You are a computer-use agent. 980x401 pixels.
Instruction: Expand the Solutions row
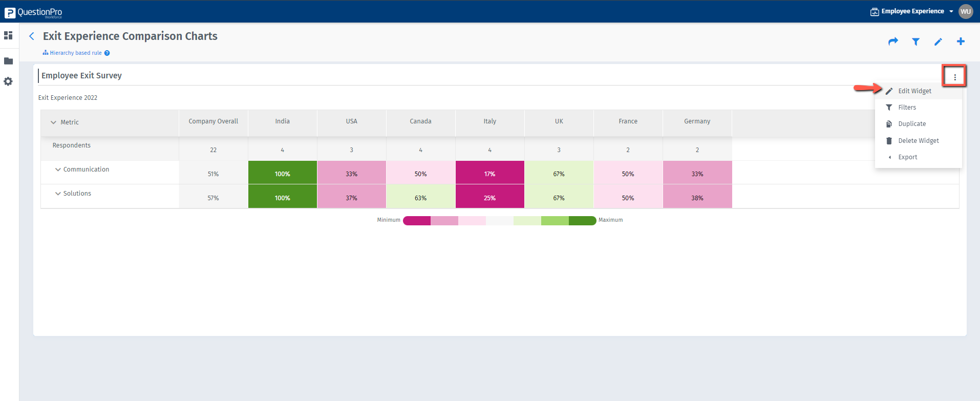58,194
